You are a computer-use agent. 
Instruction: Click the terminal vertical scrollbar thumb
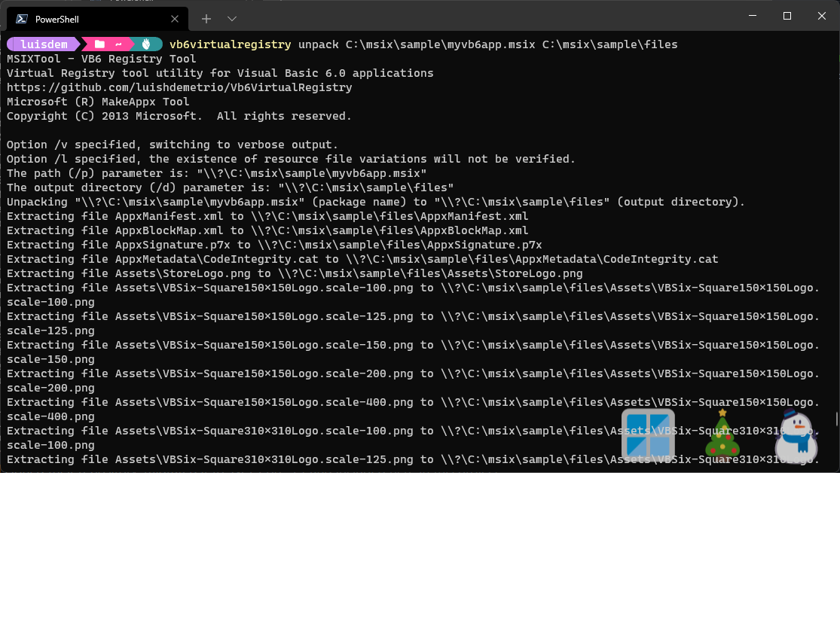coord(836,419)
